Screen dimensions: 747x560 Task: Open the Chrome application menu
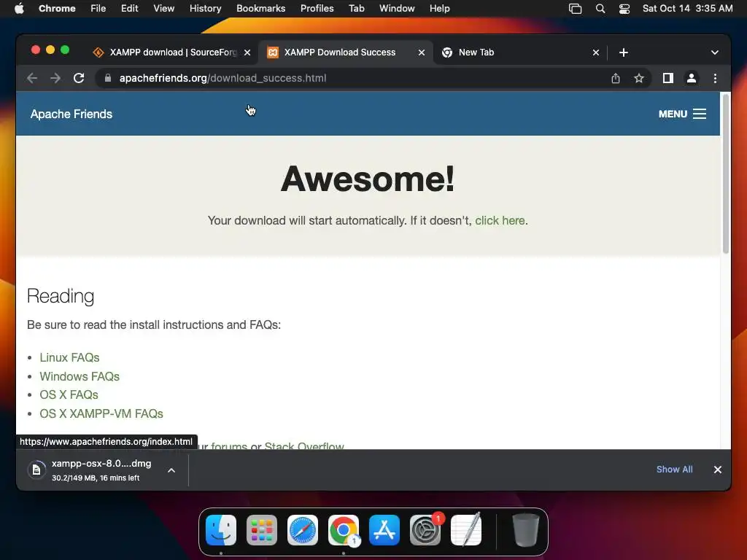pyautogui.click(x=57, y=9)
